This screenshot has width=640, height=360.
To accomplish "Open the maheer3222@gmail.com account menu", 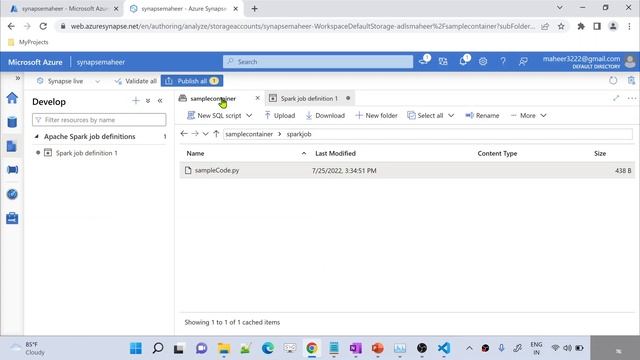I will pyautogui.click(x=589, y=62).
